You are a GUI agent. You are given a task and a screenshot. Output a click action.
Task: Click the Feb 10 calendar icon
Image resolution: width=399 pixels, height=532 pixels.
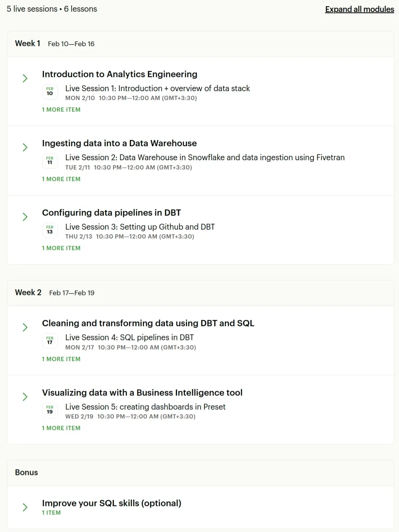click(50, 92)
